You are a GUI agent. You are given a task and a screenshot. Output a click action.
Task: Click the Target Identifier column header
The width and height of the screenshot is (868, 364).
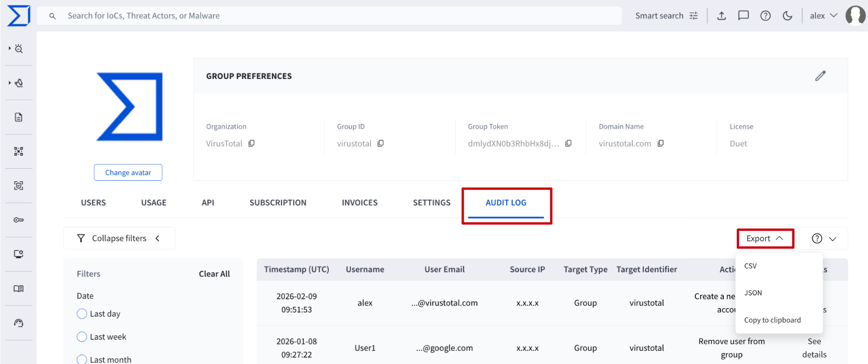tap(647, 269)
